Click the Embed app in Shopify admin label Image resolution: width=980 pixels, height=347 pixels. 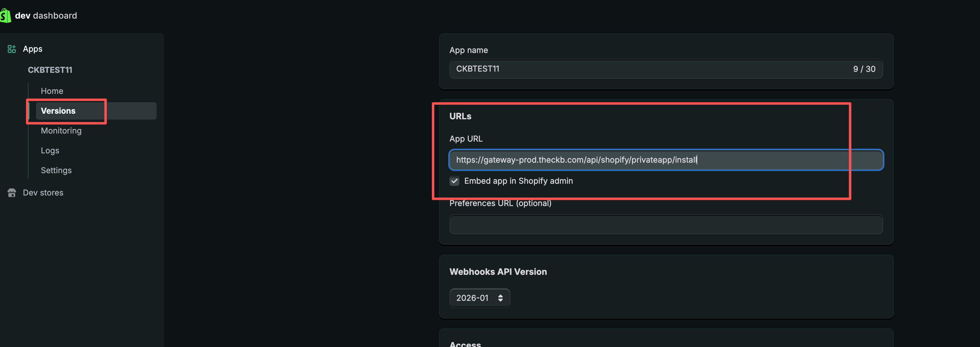tap(518, 181)
